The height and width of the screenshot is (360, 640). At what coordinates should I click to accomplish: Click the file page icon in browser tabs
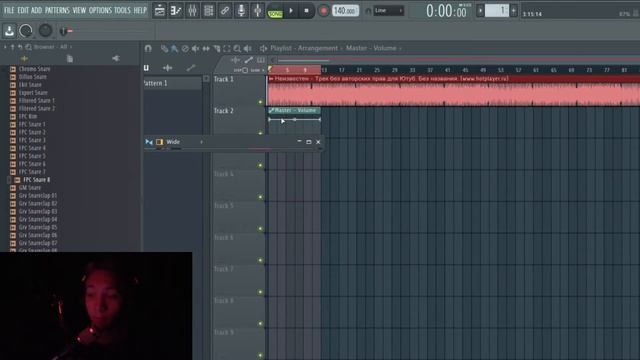click(x=70, y=59)
